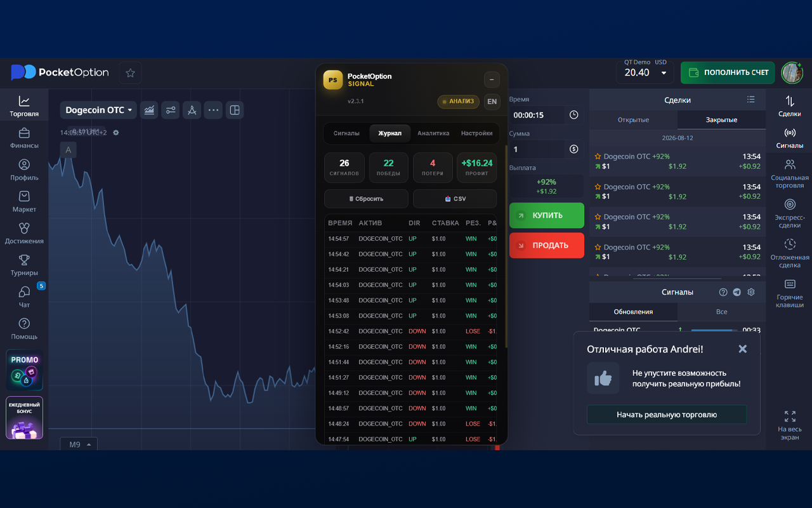Click the 26 СИГНАЛОВ stat card

344,168
